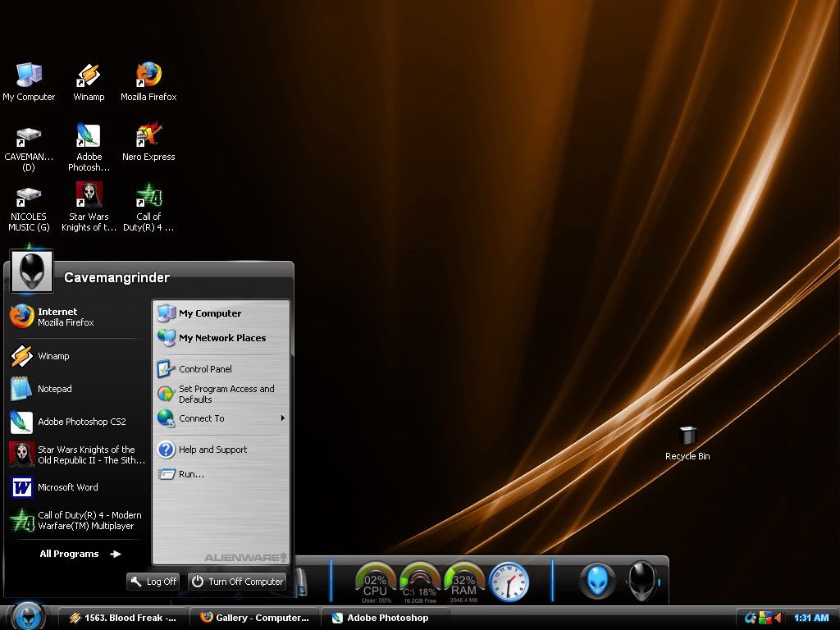Open Internet Mozilla Firefox in Start menu
840x630 pixels.
tap(77, 317)
